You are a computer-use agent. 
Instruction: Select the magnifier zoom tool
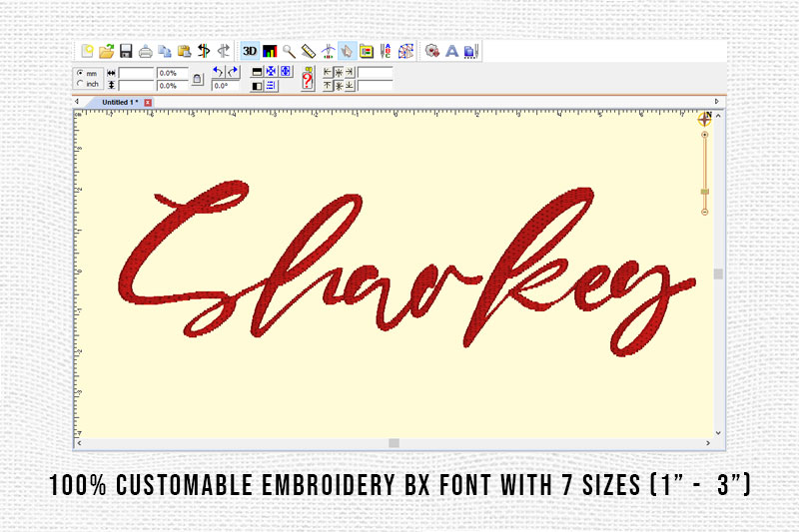[x=289, y=51]
